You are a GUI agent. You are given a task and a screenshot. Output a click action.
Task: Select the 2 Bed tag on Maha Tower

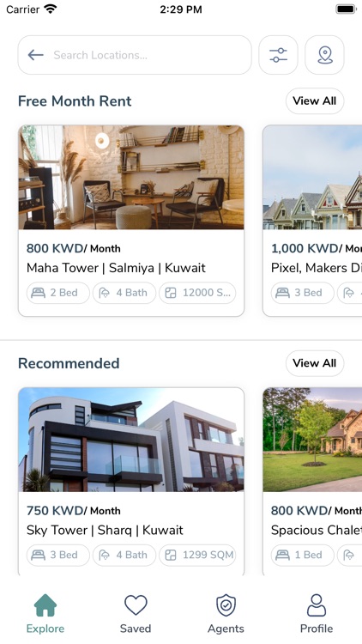tap(57, 293)
